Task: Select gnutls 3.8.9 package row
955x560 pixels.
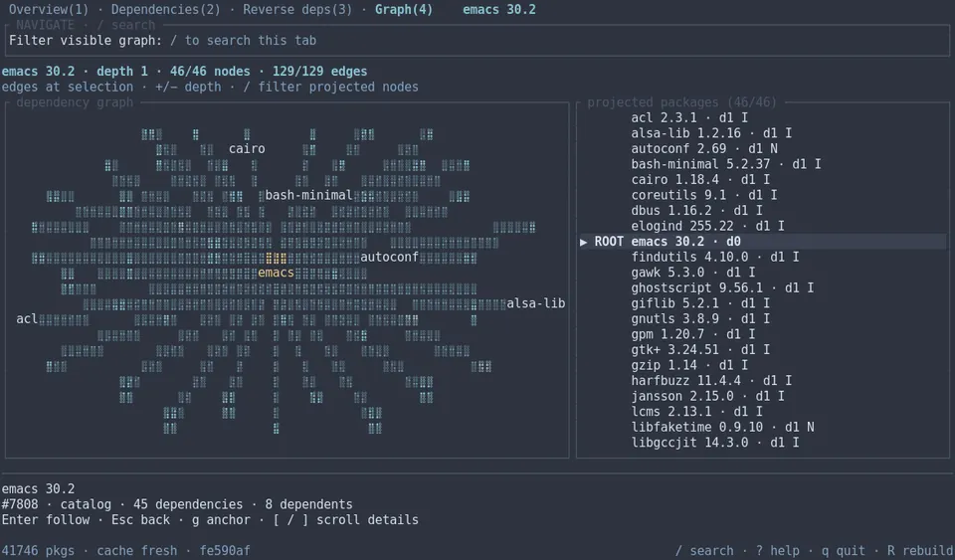Action: [763, 319]
